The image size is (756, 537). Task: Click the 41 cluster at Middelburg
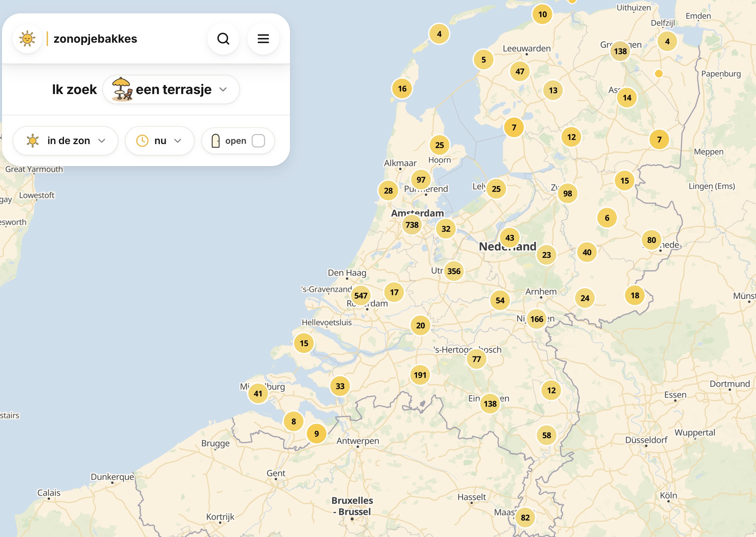[x=258, y=394]
